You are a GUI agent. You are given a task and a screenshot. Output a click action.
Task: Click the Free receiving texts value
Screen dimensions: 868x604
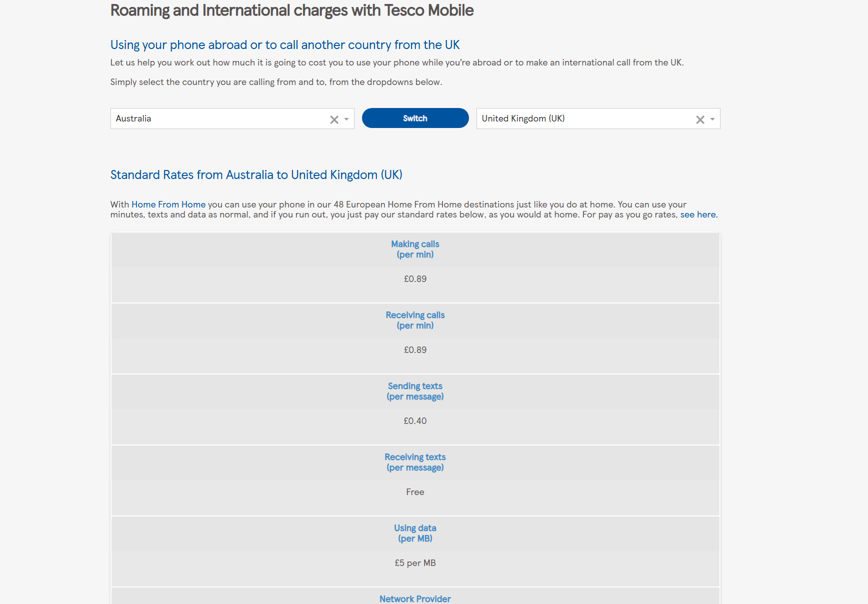(415, 492)
